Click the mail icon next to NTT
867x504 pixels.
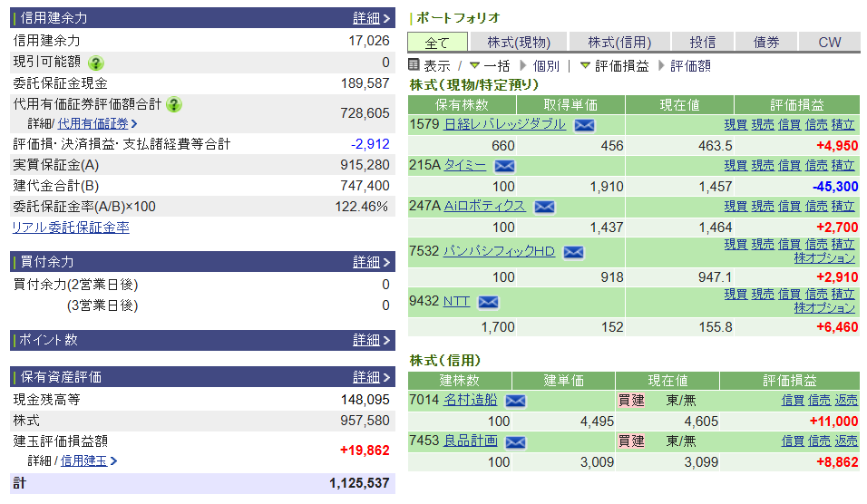pyautogui.click(x=488, y=302)
